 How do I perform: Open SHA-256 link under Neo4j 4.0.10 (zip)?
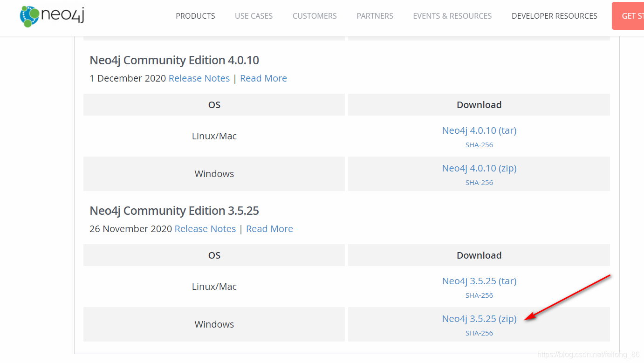point(479,183)
